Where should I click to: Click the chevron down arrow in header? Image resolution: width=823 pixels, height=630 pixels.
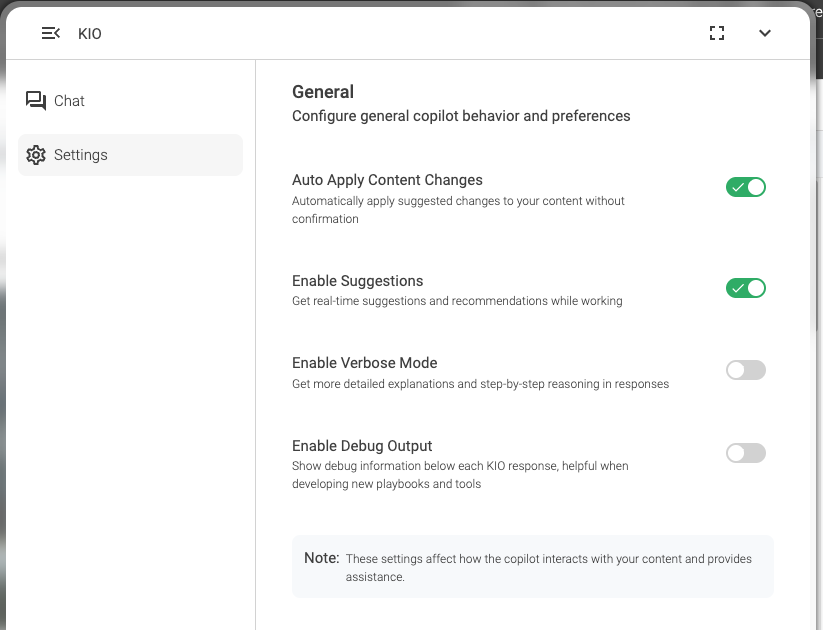pos(765,34)
